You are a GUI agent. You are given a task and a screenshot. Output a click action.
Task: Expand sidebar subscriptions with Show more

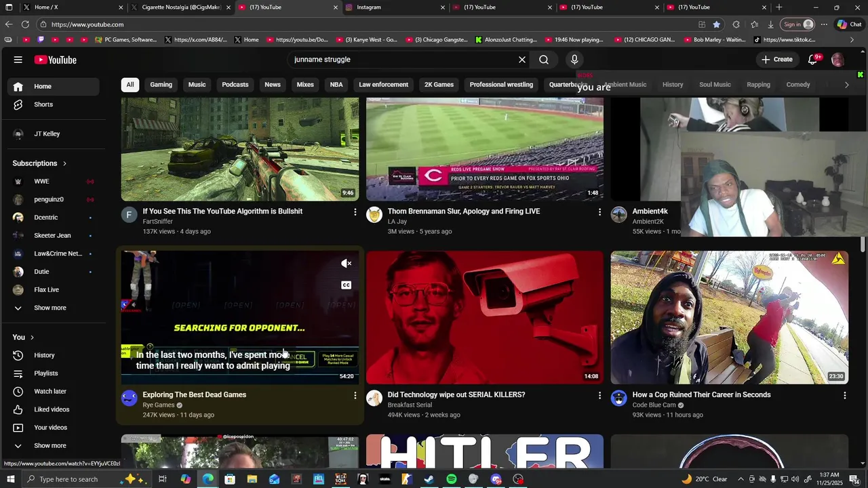(x=54, y=308)
